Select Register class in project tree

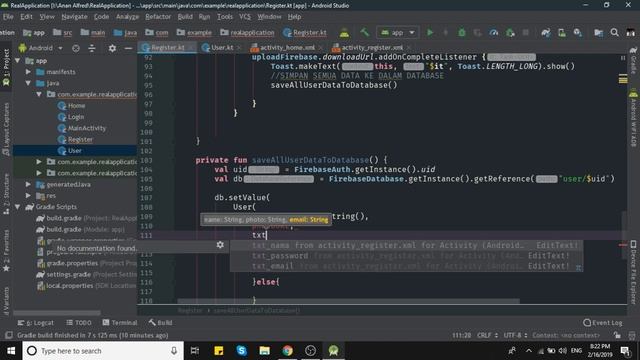pyautogui.click(x=80, y=140)
